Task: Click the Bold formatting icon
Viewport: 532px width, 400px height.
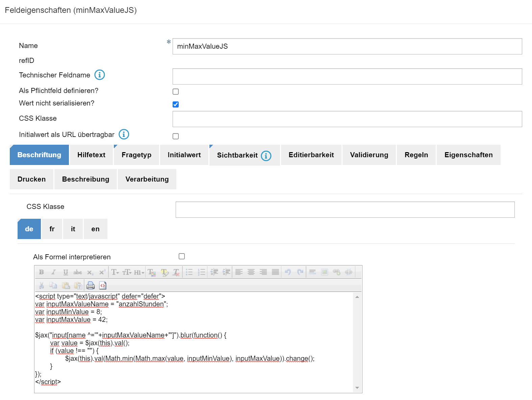Action: coord(42,272)
